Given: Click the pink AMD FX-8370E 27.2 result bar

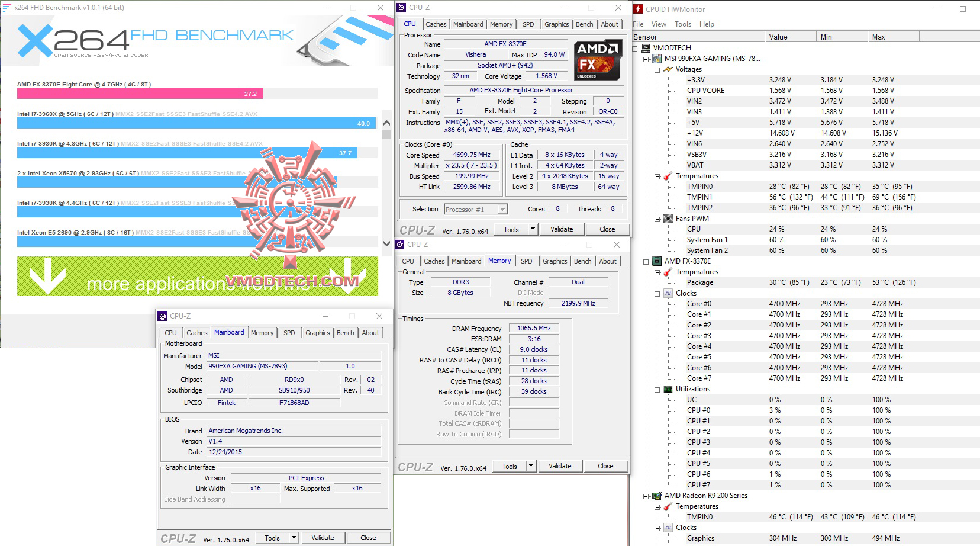Looking at the screenshot, I should (x=140, y=94).
